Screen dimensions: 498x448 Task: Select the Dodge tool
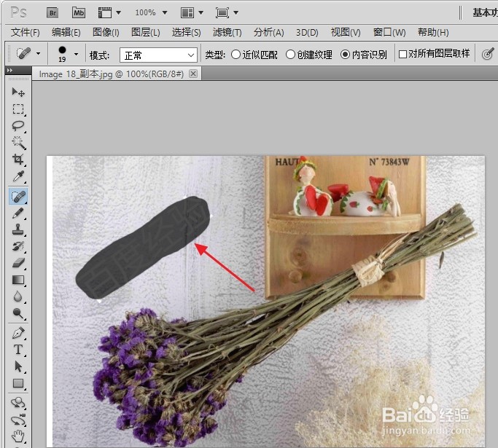pos(18,313)
